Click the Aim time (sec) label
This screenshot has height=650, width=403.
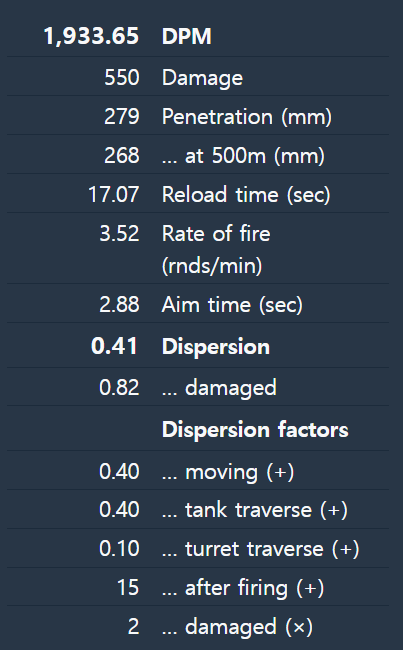tap(232, 305)
